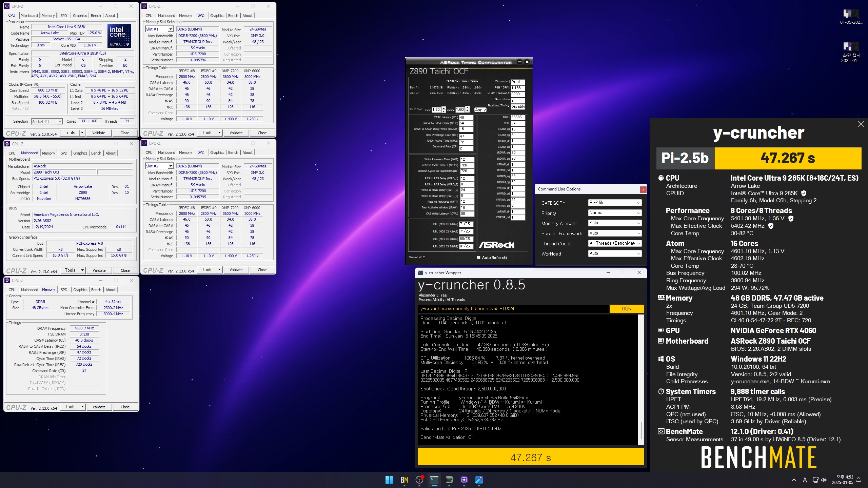This screenshot has height=488, width=868.
Task: Open the Windows Start menu
Action: [389, 480]
